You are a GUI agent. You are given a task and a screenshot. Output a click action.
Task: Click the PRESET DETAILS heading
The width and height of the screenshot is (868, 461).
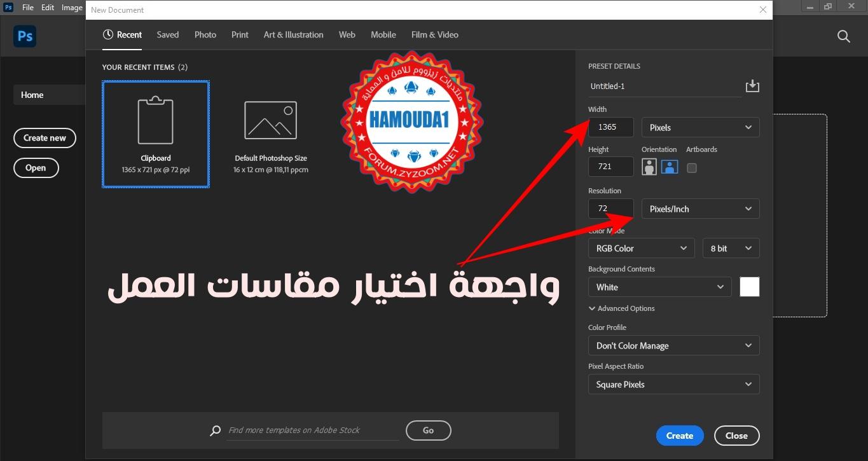point(614,66)
